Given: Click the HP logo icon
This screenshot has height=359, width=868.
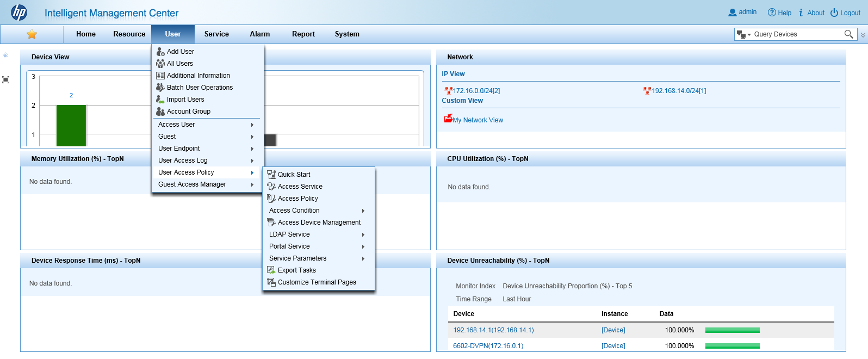Looking at the screenshot, I should (x=19, y=12).
